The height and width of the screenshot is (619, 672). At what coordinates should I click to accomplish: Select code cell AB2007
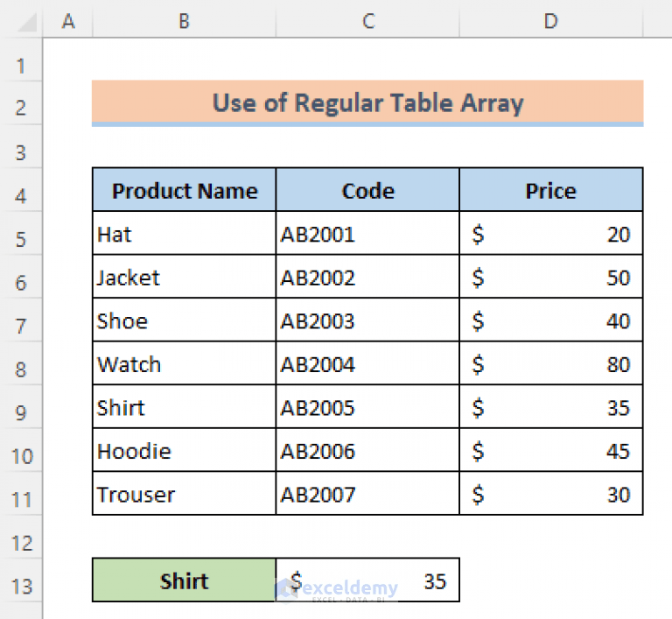367,493
